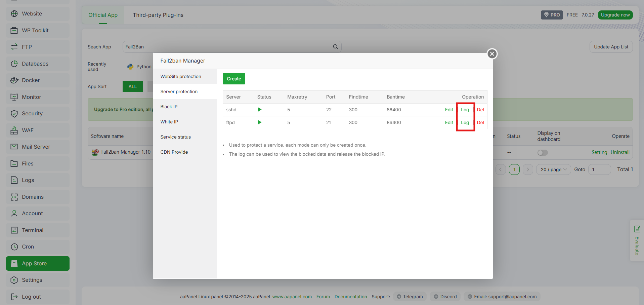The height and width of the screenshot is (305, 644).
Task: Click the ftpd status play icon
Action: point(259,122)
